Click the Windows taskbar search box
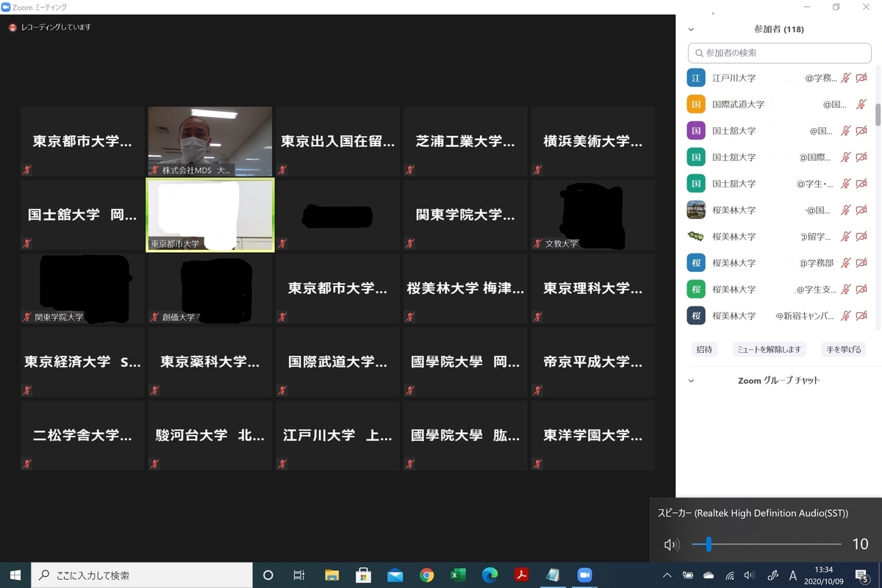The width and height of the screenshot is (882, 588). coord(140,576)
